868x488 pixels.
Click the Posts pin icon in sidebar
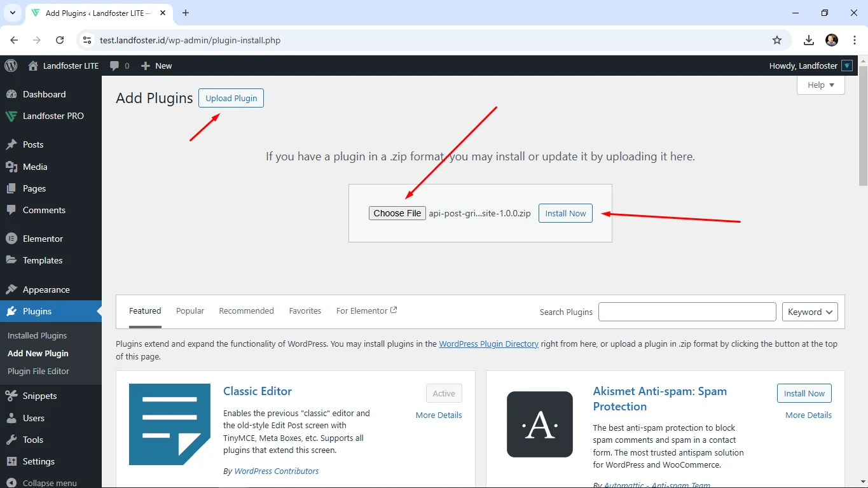point(11,144)
